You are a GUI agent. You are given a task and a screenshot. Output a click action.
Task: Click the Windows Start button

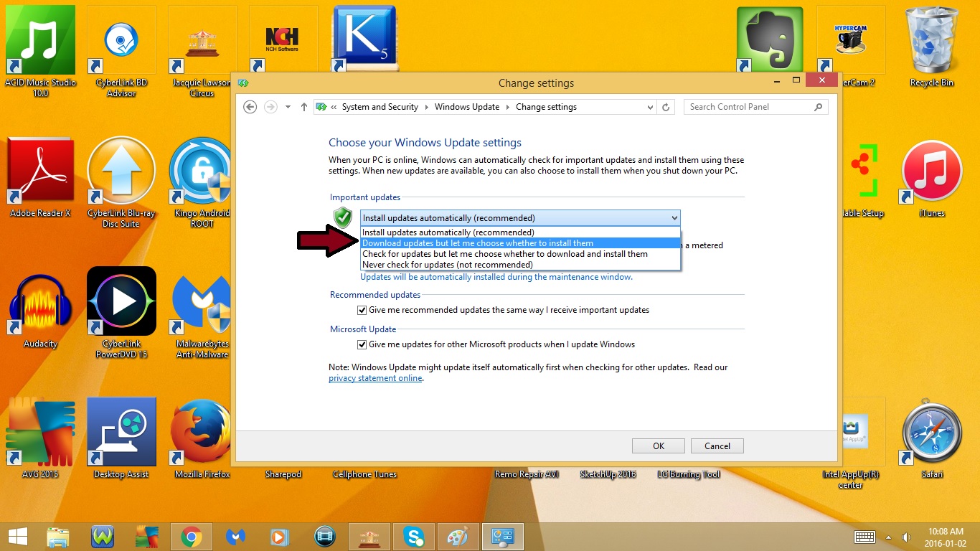[18, 536]
